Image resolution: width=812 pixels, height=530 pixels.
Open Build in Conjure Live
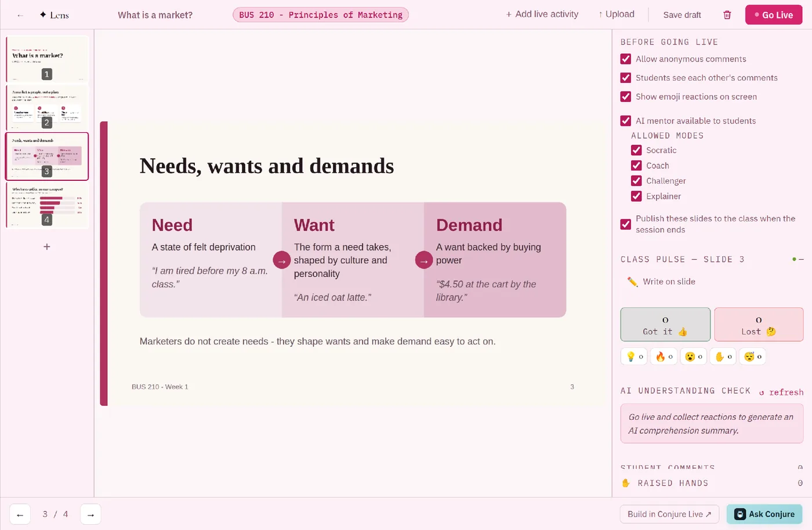click(x=669, y=514)
